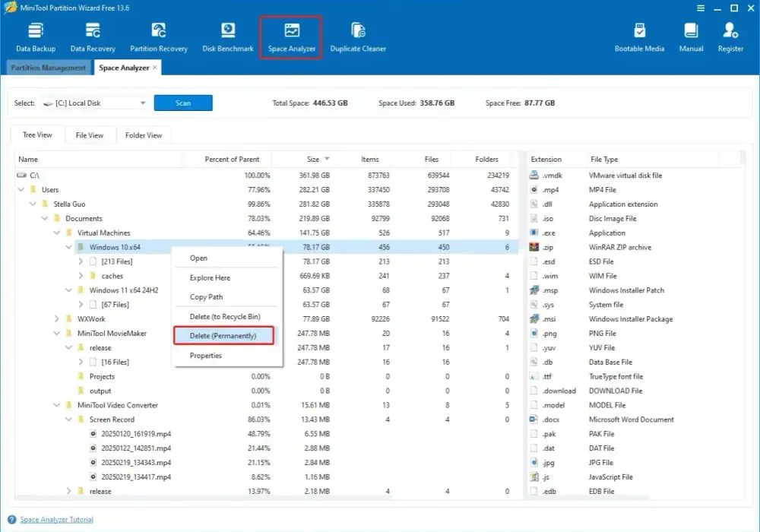Select the .mp4 extension icon
760x532 pixels.
click(534, 189)
